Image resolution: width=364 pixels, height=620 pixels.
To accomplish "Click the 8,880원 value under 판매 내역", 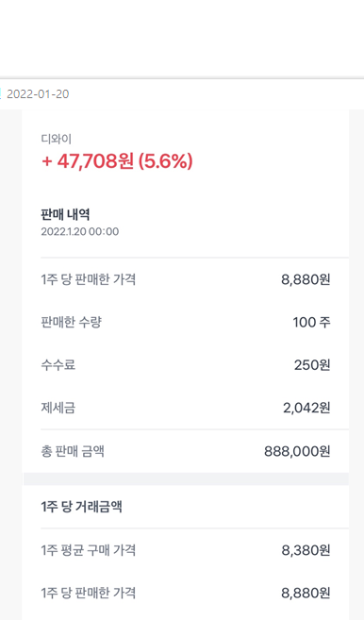I will click(x=306, y=279).
